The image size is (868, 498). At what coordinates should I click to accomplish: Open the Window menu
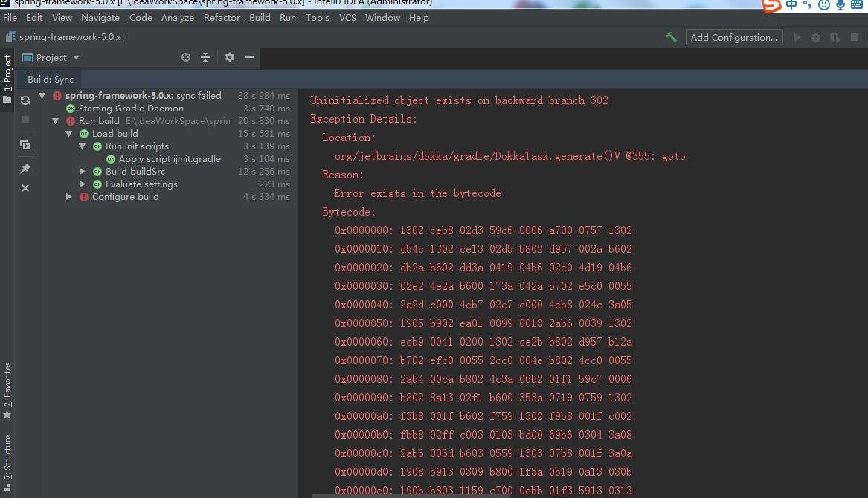tap(382, 18)
